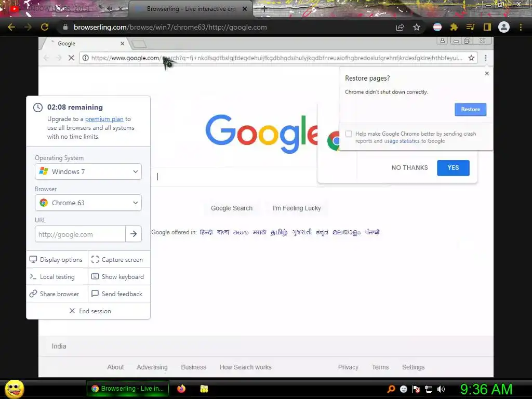532x399 pixels.
Task: Reload the Browserling page in outer browser
Action: (45, 27)
